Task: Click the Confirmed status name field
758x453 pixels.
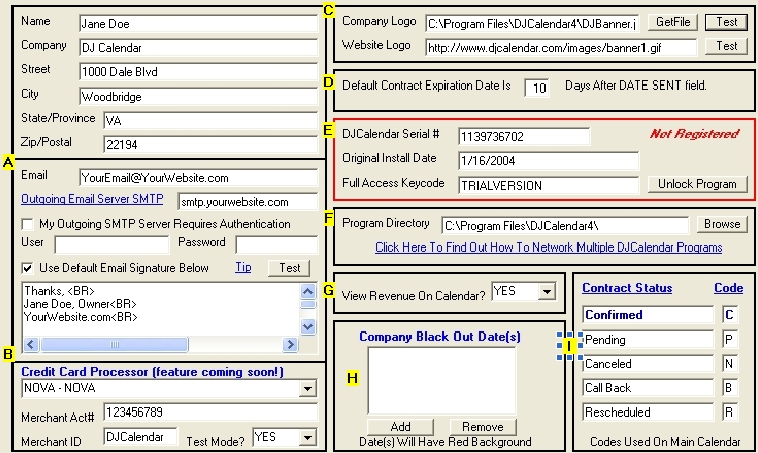Action: pos(648,315)
